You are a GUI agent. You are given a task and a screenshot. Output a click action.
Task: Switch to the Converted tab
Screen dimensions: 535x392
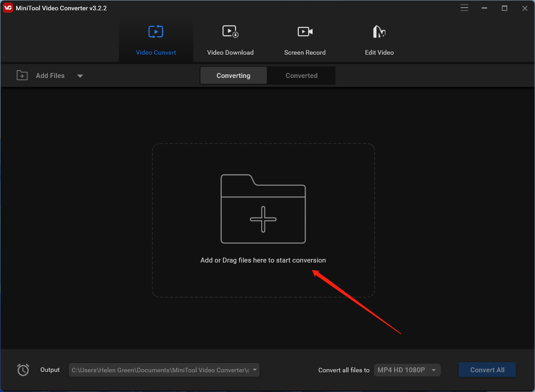[301, 75]
